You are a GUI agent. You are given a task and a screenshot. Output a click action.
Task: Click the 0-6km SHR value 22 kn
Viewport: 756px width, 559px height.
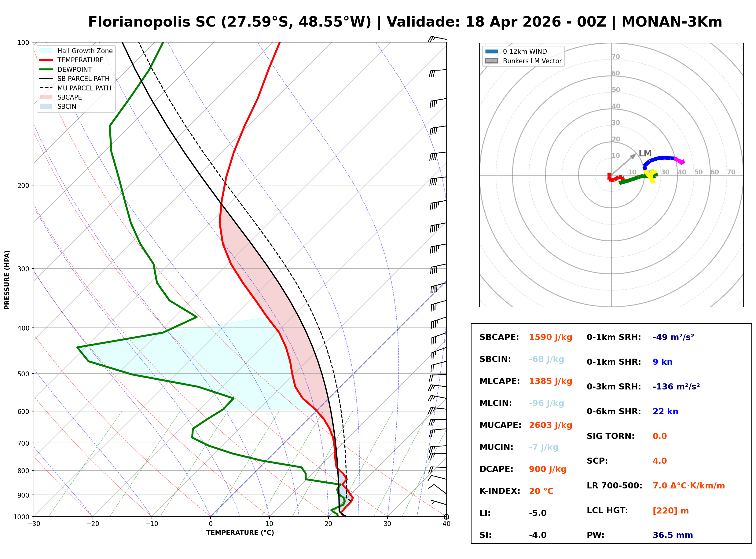pos(665,411)
